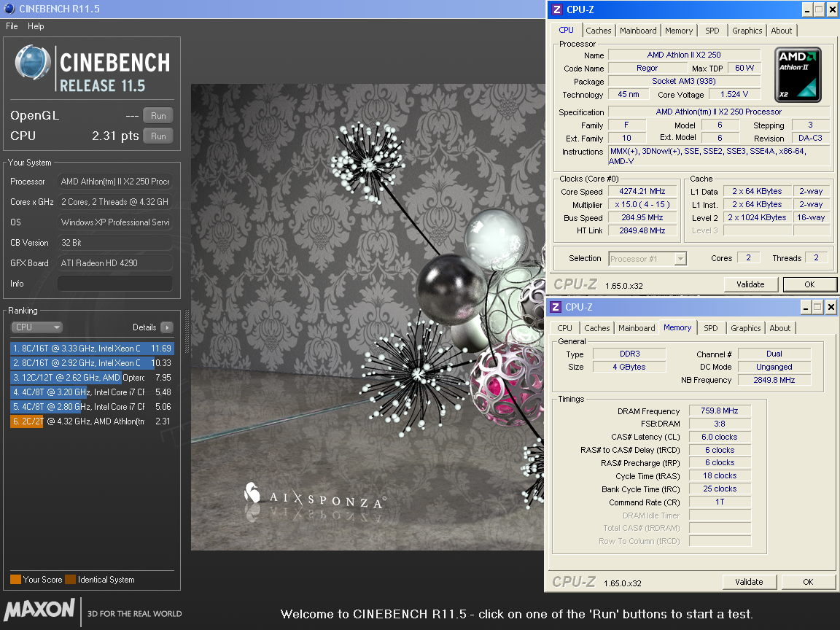
Task: Switch to About tab in lower CPU-Z
Action: (x=780, y=328)
